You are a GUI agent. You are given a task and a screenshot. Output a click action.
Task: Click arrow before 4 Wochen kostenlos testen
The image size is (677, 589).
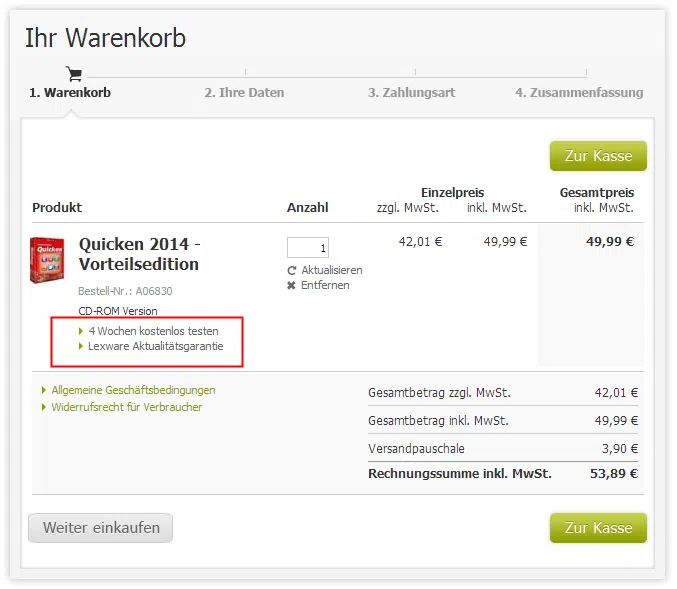pyautogui.click(x=81, y=331)
